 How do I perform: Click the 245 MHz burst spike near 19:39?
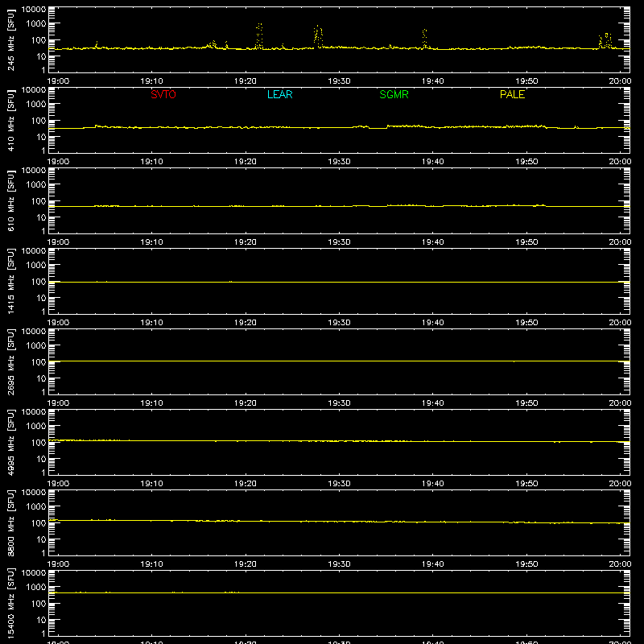pyautogui.click(x=425, y=39)
